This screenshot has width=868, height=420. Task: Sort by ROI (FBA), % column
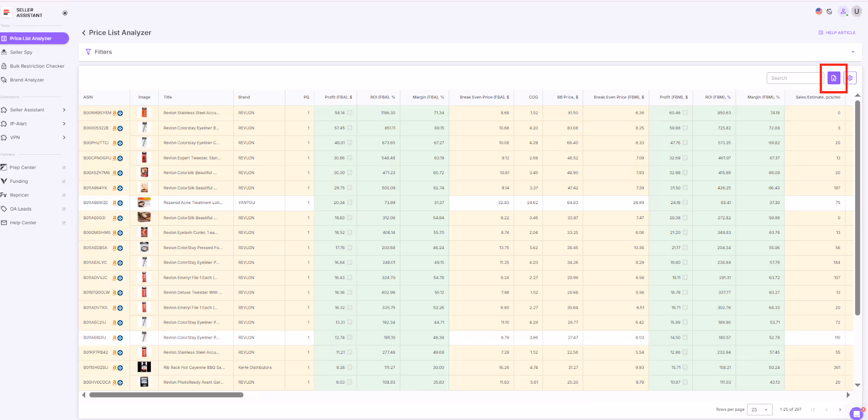coord(382,97)
